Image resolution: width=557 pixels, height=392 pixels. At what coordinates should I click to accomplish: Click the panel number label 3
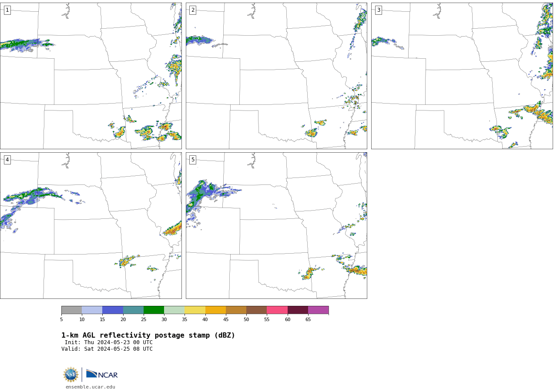coord(378,10)
